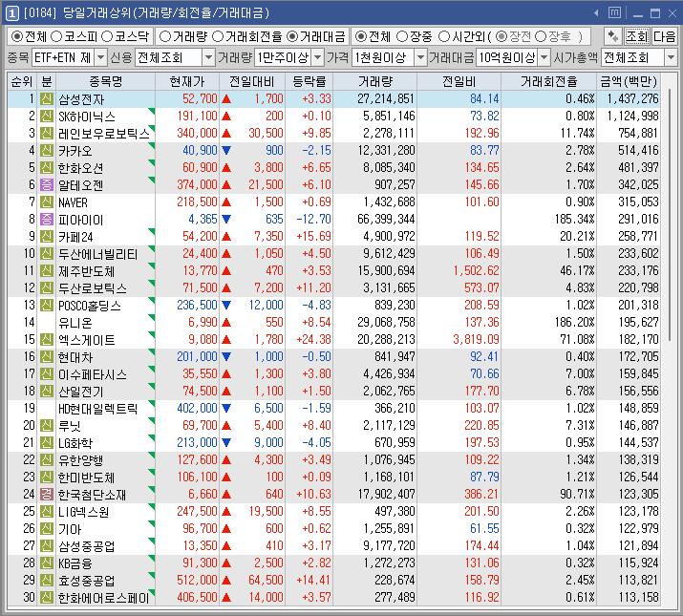
Task: Open the 신용 전체조회 dropdown
Action: pyautogui.click(x=208, y=57)
